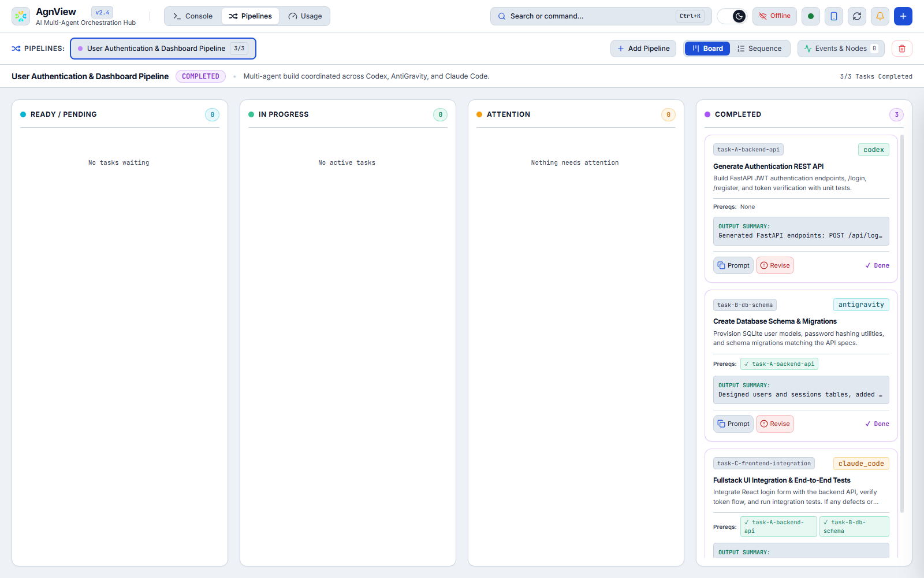Open the Console tab

[193, 16]
